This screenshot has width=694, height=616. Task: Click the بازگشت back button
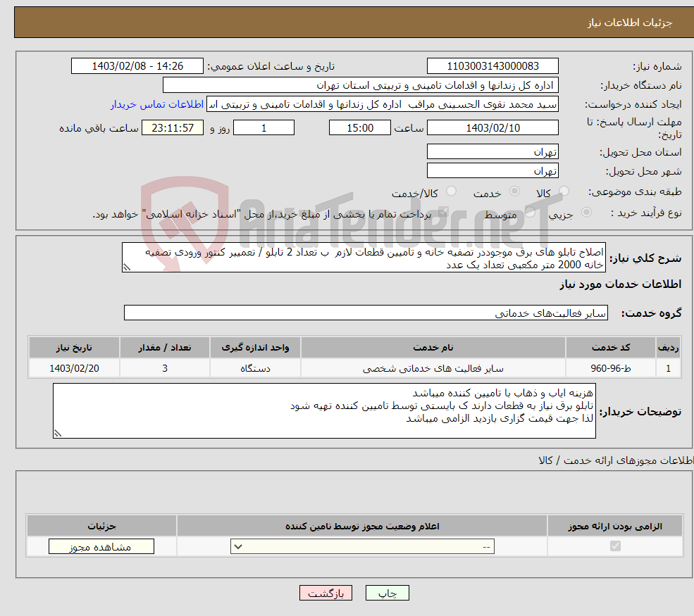[326, 593]
